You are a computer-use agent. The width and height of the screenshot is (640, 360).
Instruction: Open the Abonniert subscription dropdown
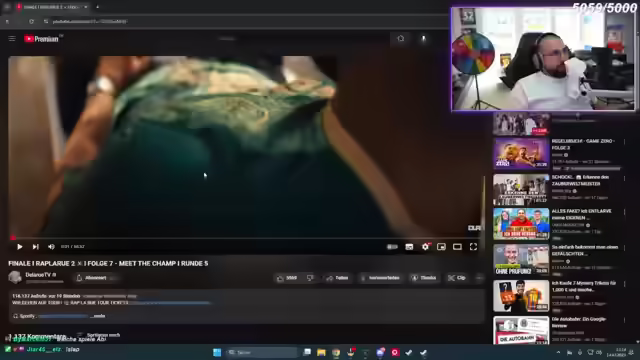(x=97, y=278)
